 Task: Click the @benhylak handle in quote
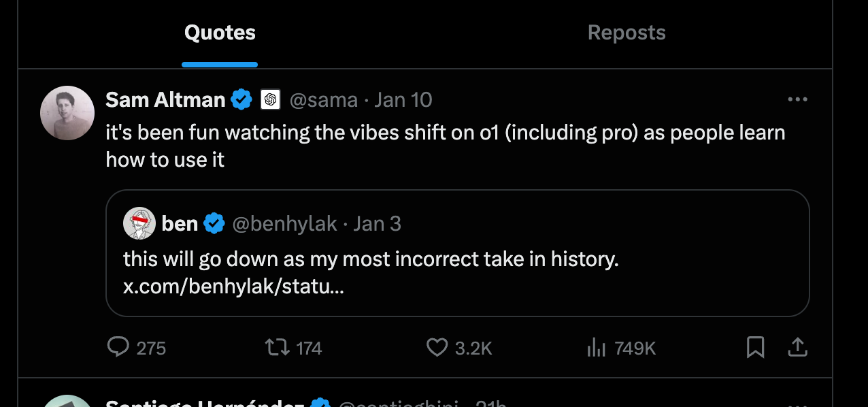285,223
